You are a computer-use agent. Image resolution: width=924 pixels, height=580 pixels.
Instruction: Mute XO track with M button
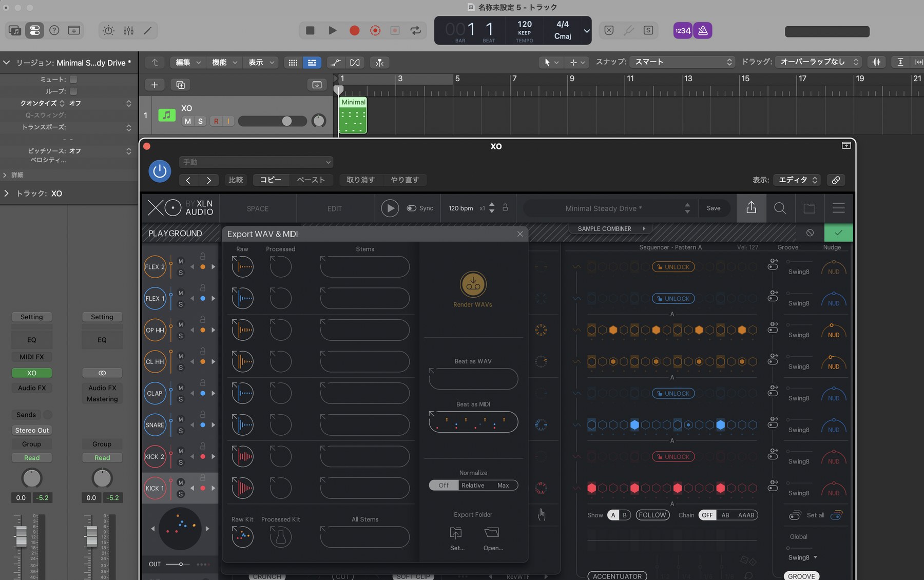(x=188, y=122)
